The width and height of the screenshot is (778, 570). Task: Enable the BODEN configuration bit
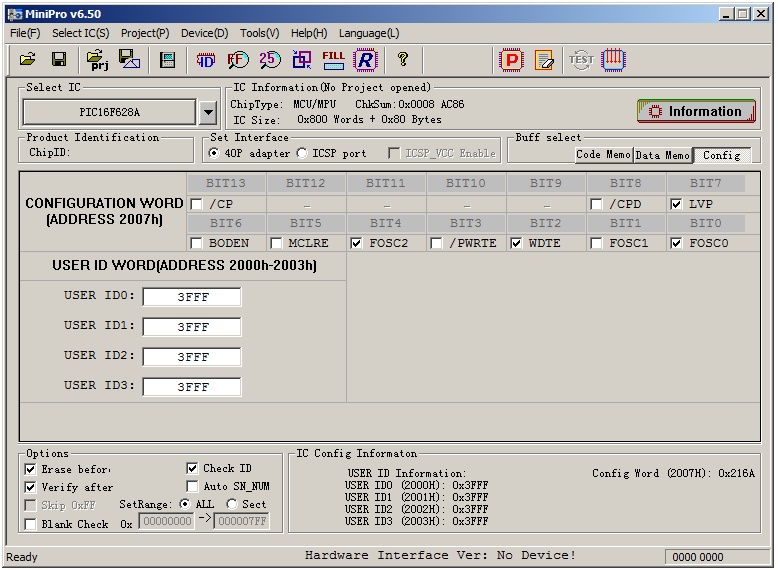pos(197,243)
